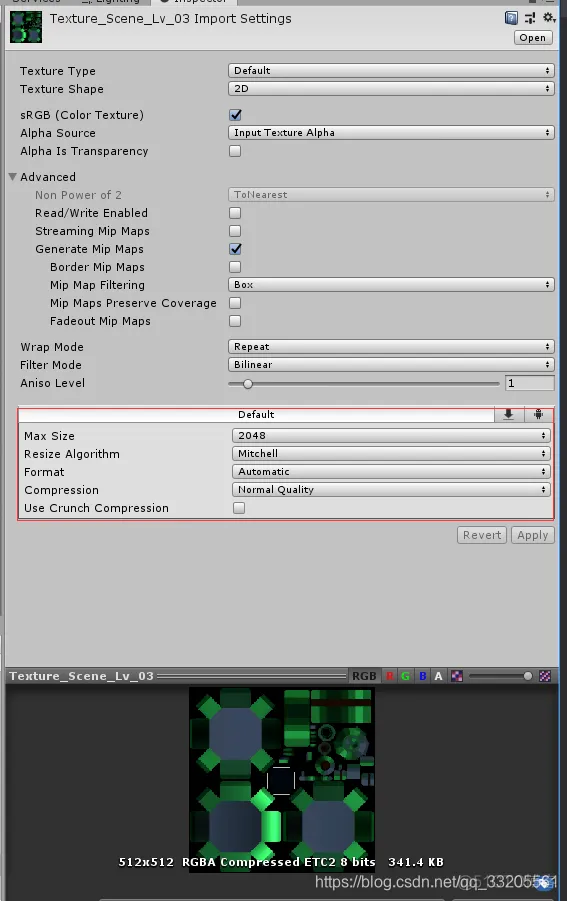
Task: Click the Non Power of 2 dropdown
Action: [391, 195]
